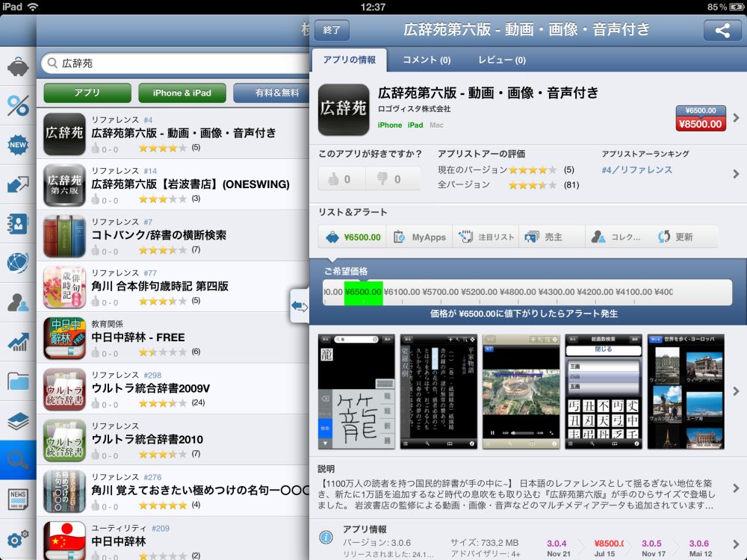Open the #4/リファレンス ranking link

coord(636,169)
